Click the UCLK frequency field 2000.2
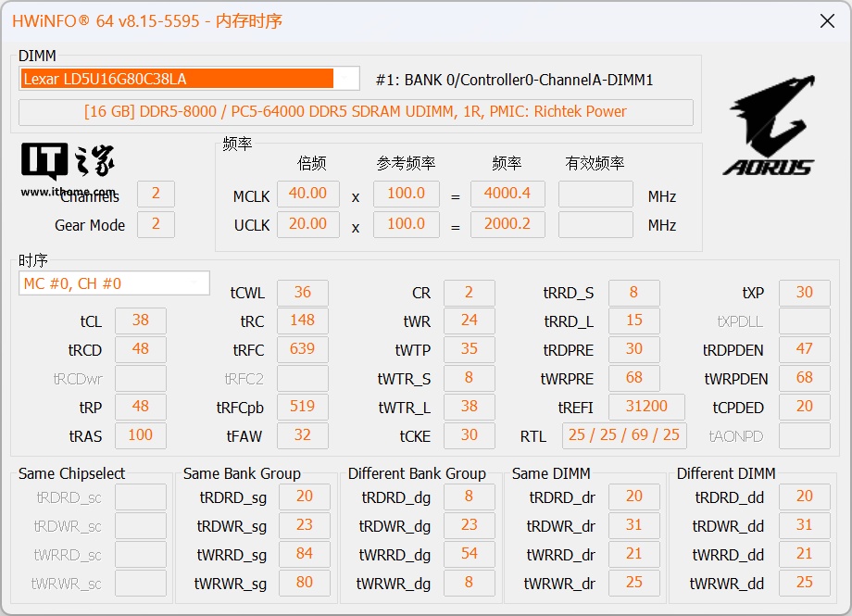 (507, 224)
